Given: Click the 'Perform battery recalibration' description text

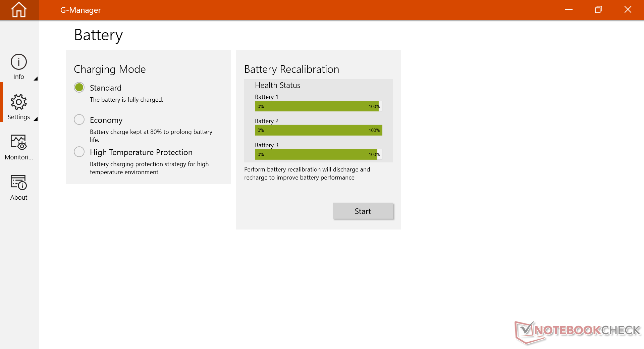Looking at the screenshot, I should point(307,173).
